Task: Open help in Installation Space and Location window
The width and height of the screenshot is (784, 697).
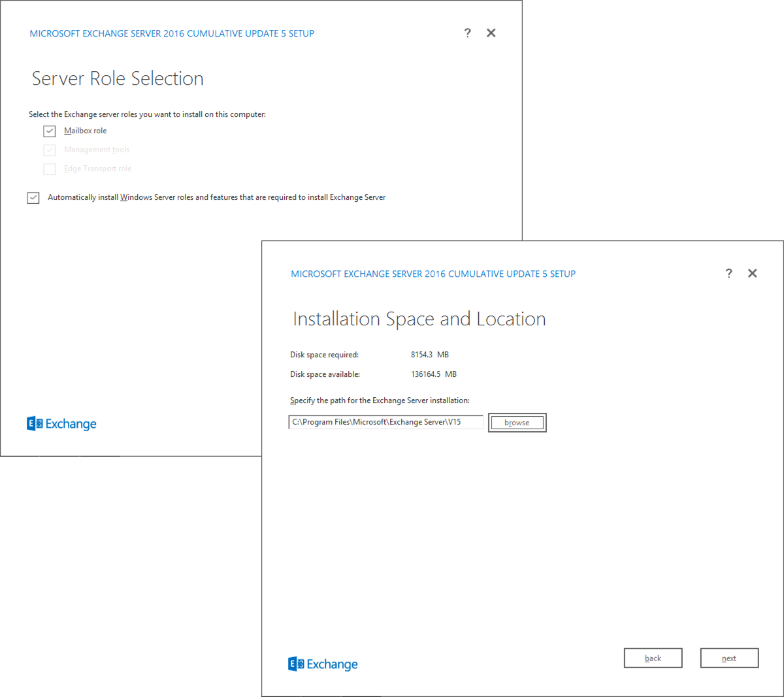Action: click(x=729, y=274)
